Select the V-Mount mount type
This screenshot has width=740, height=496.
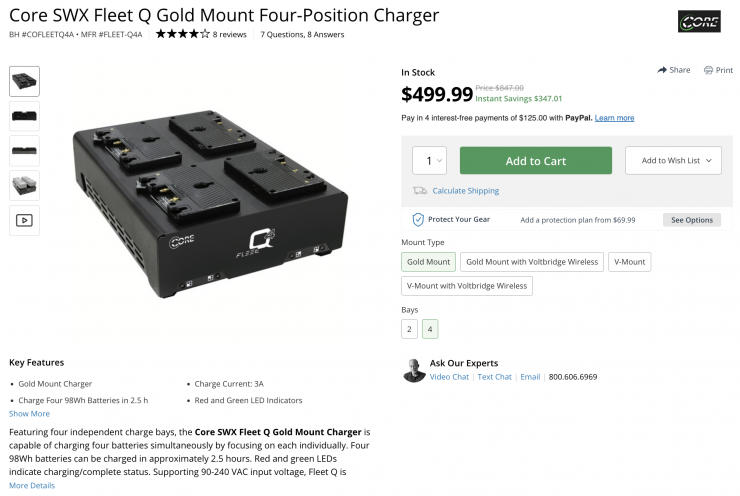[x=629, y=262]
